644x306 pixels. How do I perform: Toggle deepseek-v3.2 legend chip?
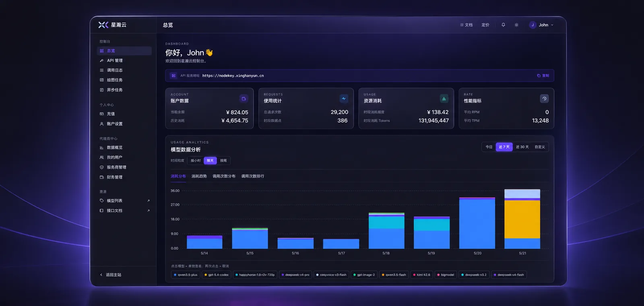[474, 275]
